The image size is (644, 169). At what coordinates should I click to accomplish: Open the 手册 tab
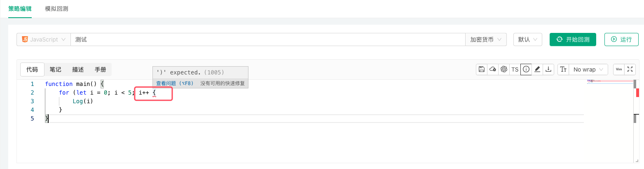(100, 69)
